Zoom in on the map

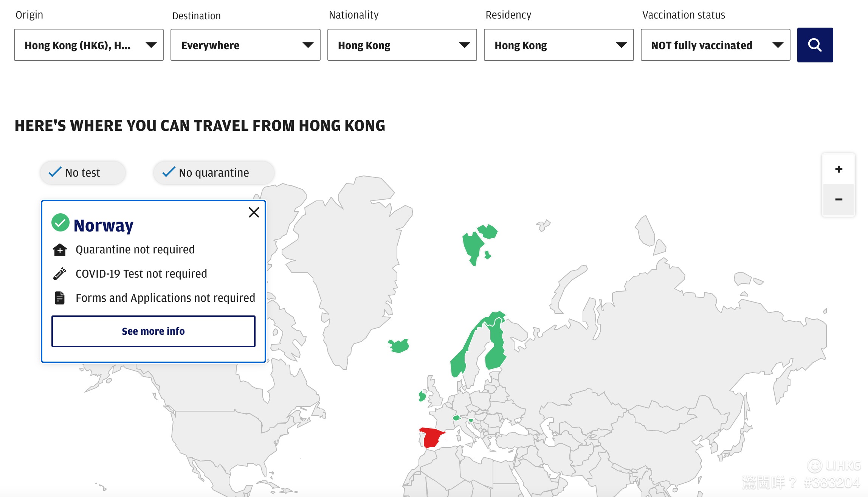(839, 169)
